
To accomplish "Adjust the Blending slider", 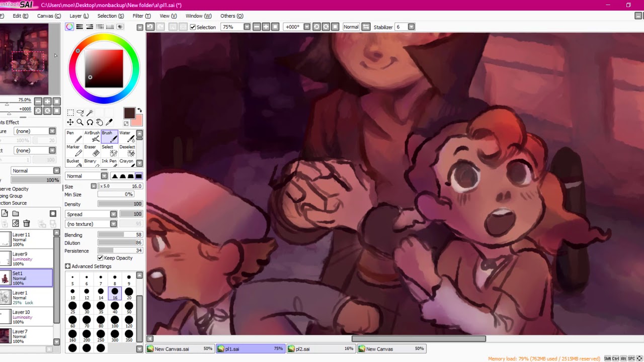I will pyautogui.click(x=120, y=235).
